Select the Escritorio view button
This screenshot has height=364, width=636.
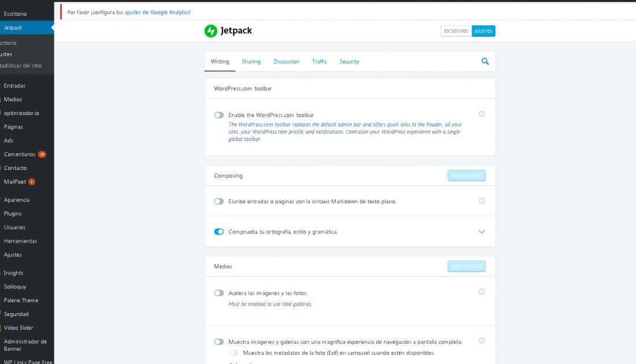(456, 31)
